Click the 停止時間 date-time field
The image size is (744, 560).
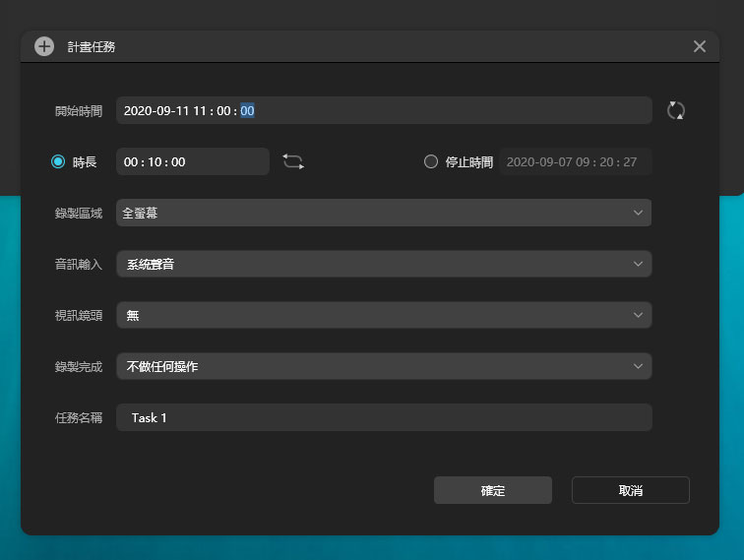(x=575, y=161)
